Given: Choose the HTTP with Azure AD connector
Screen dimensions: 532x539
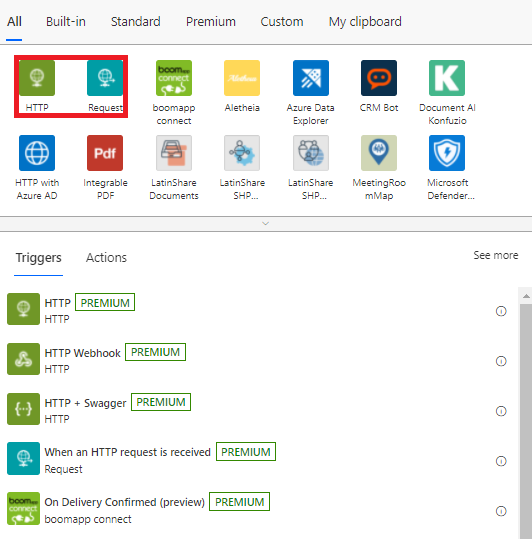Looking at the screenshot, I should pyautogui.click(x=37, y=153).
